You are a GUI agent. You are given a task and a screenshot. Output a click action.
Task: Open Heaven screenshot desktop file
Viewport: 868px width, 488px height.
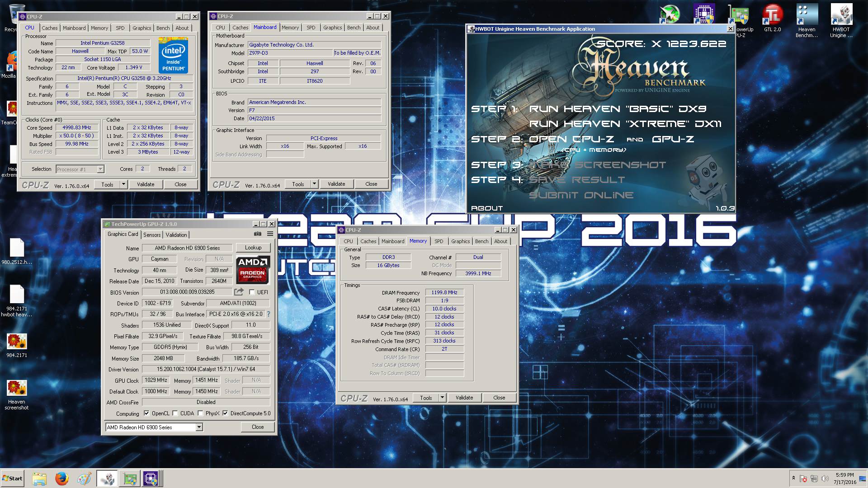pyautogui.click(x=17, y=395)
